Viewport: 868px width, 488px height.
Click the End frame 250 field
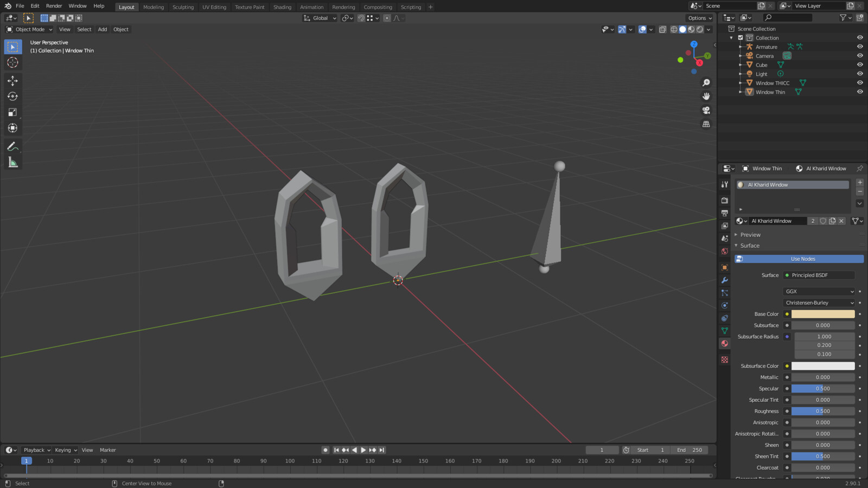coord(690,450)
